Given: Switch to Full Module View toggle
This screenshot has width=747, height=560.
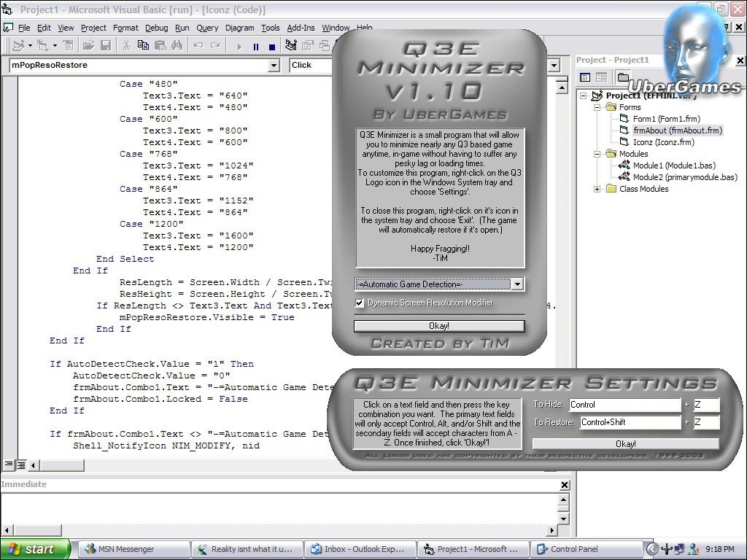Looking at the screenshot, I should click(x=21, y=464).
